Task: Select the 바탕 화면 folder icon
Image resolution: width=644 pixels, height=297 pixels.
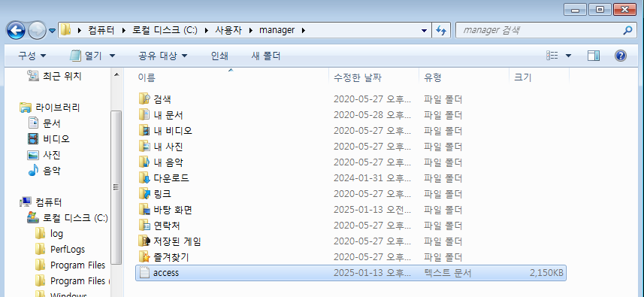Action: (144, 210)
